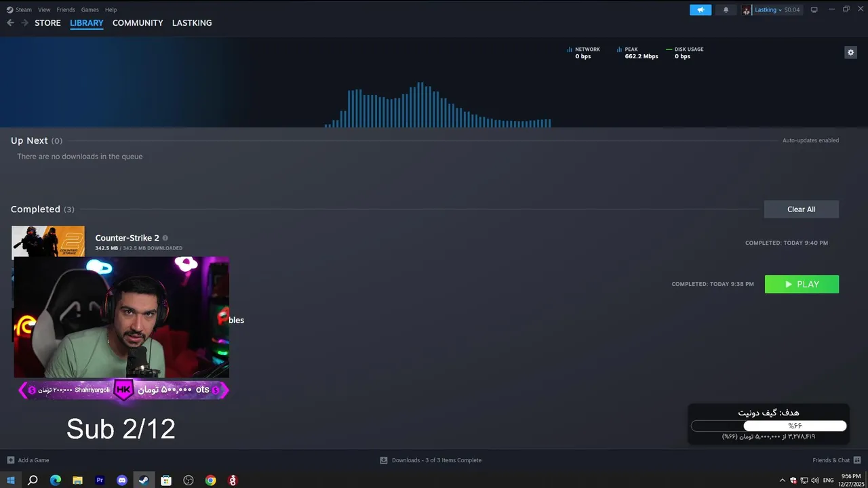Switch to the COMMUNITY tab

[x=138, y=23]
